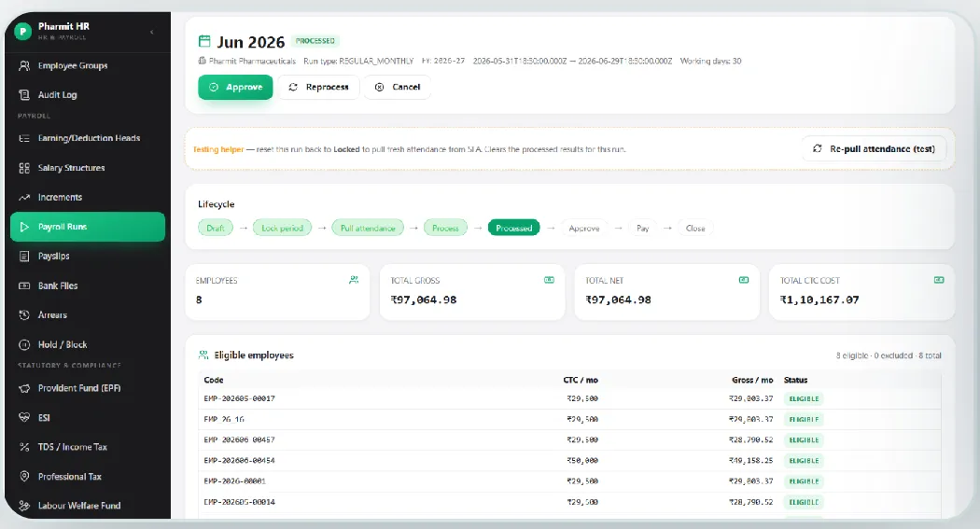Select employee row EMP-202606-00454

(x=569, y=460)
